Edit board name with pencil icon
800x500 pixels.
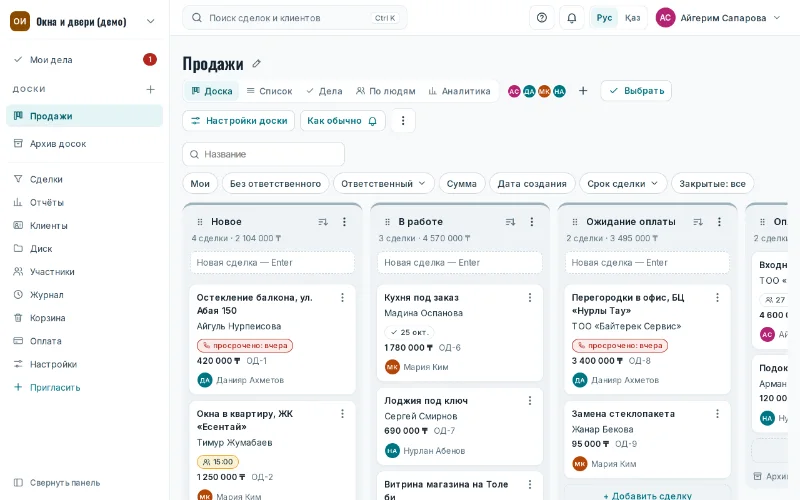[x=257, y=64]
